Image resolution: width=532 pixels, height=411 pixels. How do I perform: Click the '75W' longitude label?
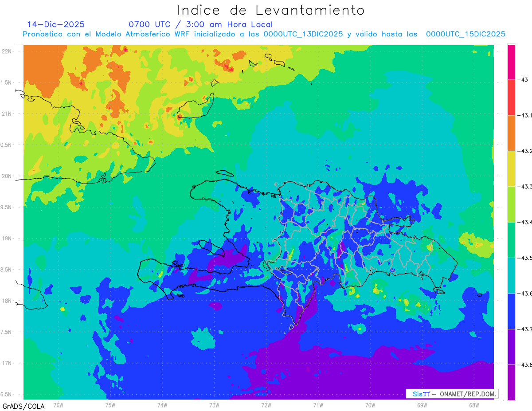110,405
